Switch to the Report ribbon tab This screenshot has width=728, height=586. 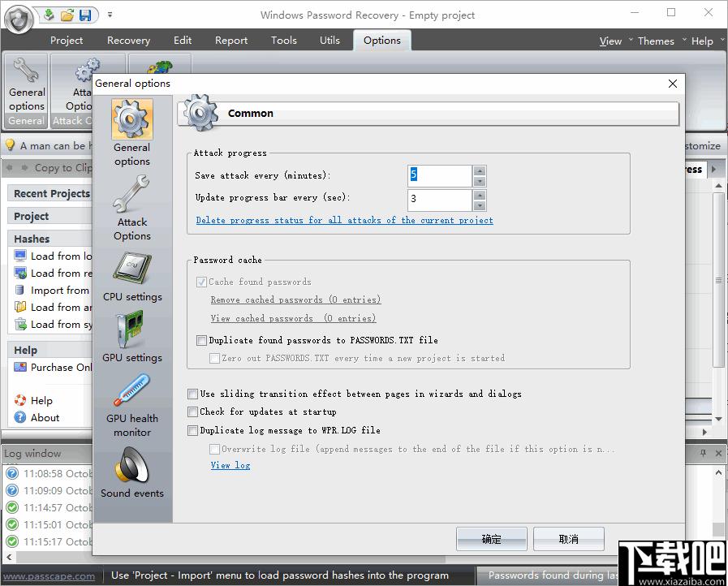231,41
